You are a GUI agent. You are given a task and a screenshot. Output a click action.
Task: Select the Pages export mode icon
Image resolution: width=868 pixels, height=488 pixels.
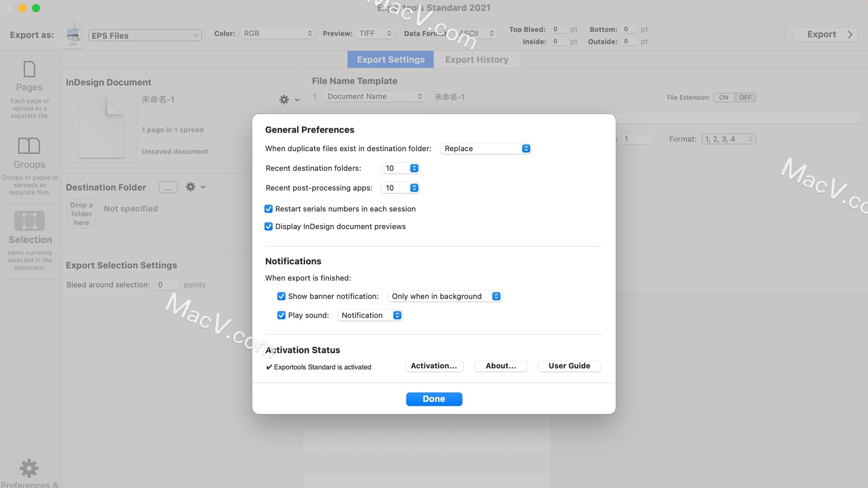(29, 69)
